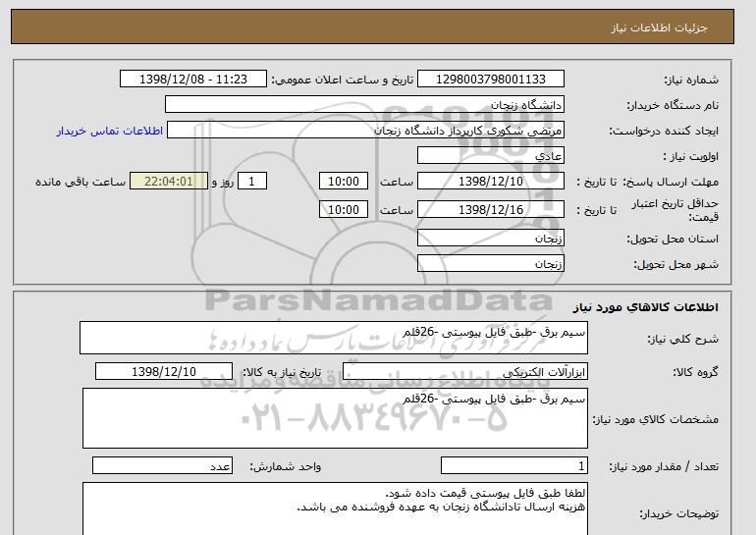Viewport: 756px width, 535px height.
Task: Click the delivery province field زنجان
Action: [490, 239]
